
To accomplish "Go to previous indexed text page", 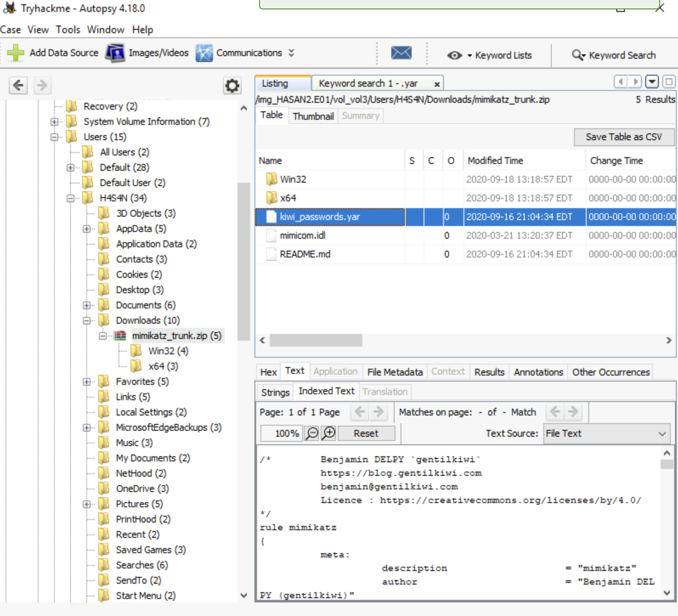I will tap(360, 412).
